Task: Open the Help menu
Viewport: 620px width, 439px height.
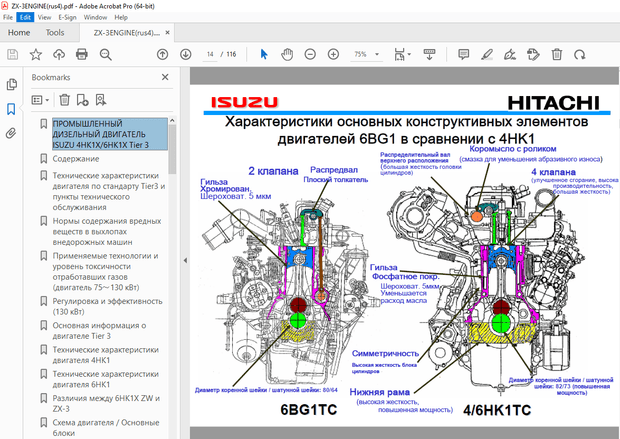Action: (121, 17)
